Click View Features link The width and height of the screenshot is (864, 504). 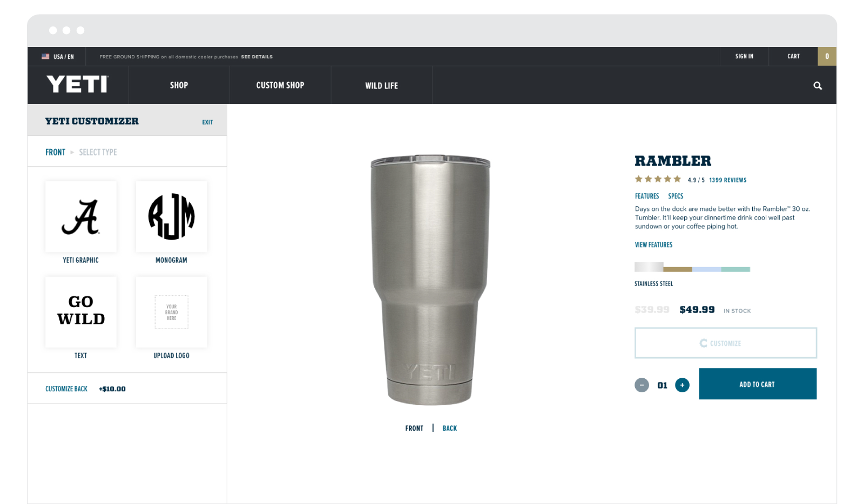coord(653,245)
